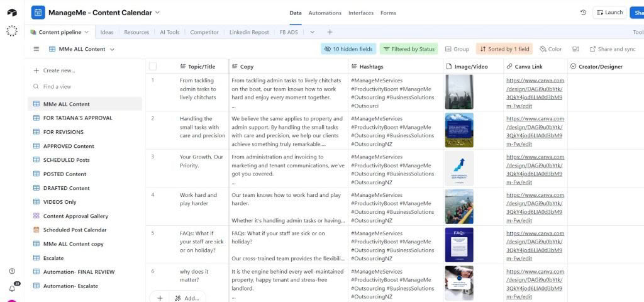
Task: Select the 'Work hard and play harder' title cell
Action: 202,206
